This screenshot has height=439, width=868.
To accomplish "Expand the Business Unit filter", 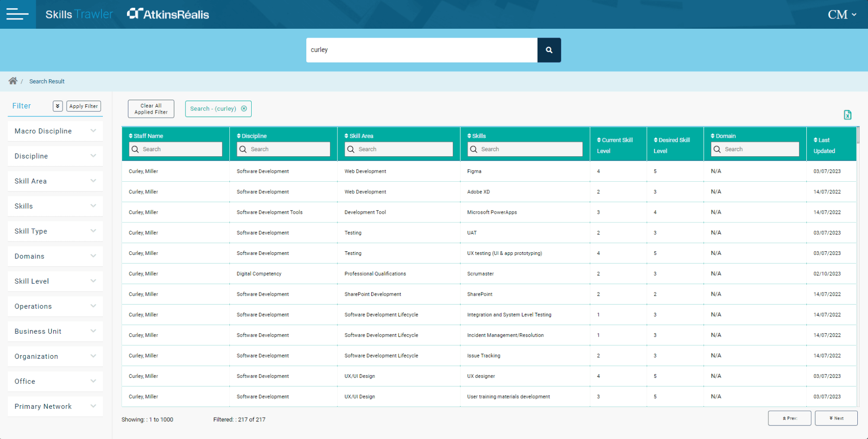I will pos(55,331).
